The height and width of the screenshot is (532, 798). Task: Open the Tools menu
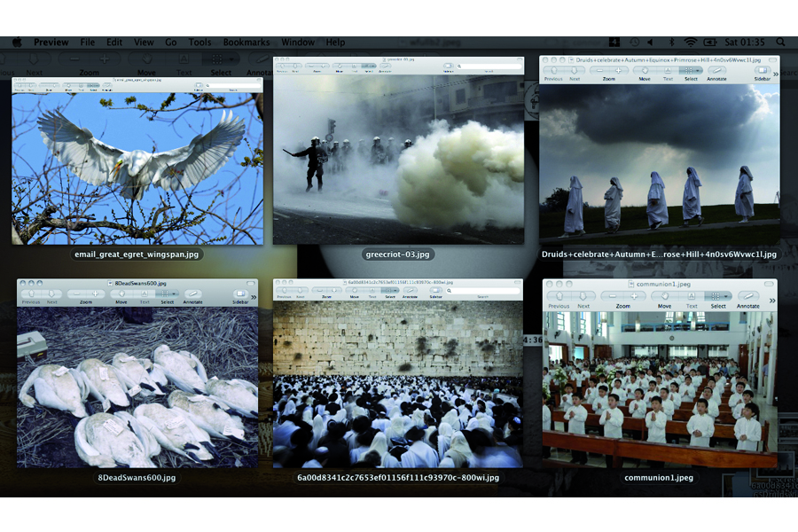[x=199, y=43]
